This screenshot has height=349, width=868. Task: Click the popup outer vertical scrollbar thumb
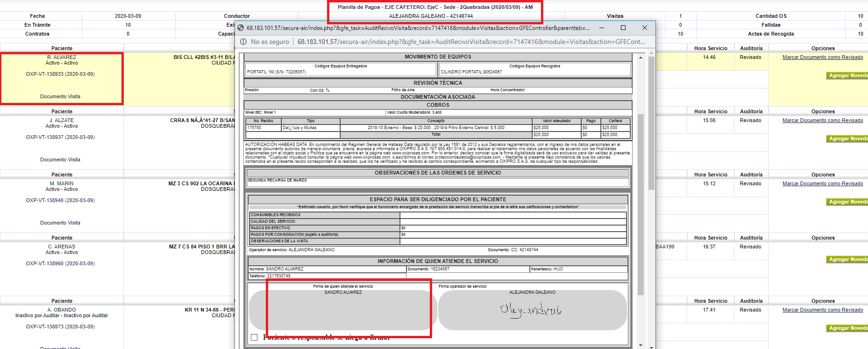pyautogui.click(x=651, y=123)
